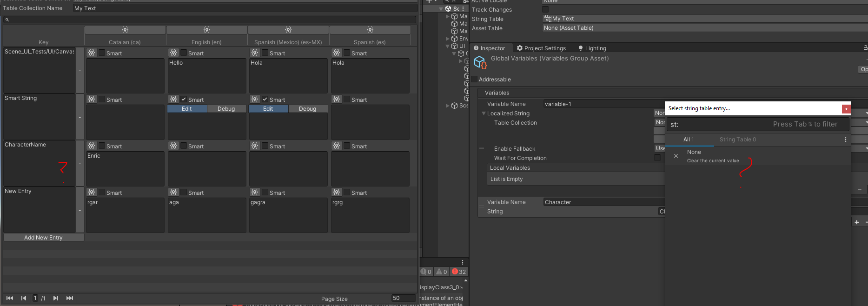Image resolution: width=868 pixels, height=306 pixels.
Task: Click metadata icon for rgrg Spanish entry
Action: tap(337, 193)
